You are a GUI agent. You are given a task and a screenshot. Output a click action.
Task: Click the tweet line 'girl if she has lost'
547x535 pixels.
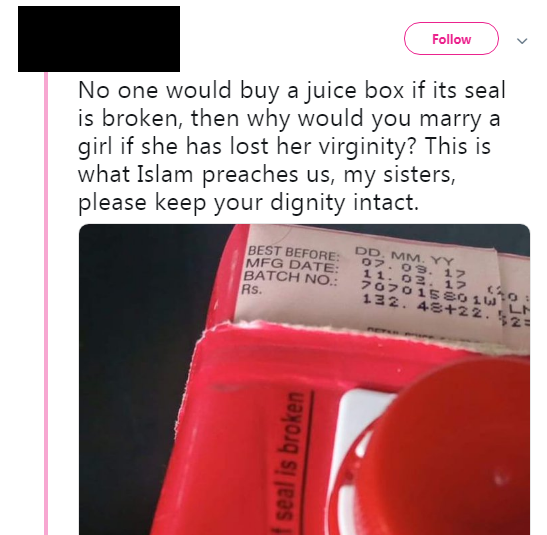click(173, 146)
